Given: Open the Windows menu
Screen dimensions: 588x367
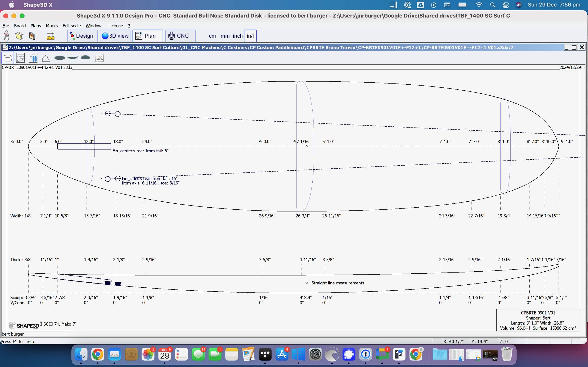Looking at the screenshot, I should 94,26.
